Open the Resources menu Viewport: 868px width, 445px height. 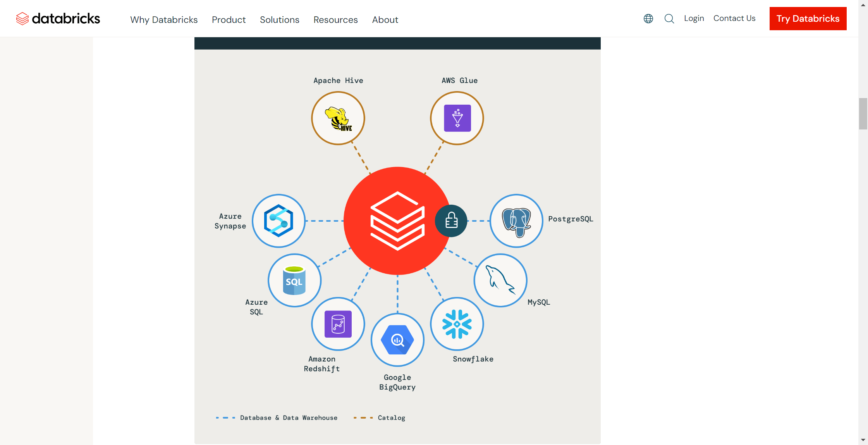[336, 20]
